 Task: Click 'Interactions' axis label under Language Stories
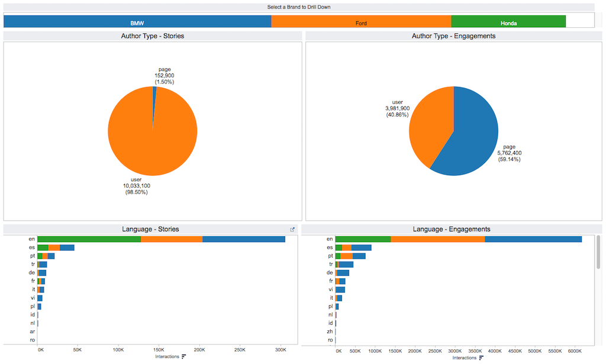[x=167, y=357]
